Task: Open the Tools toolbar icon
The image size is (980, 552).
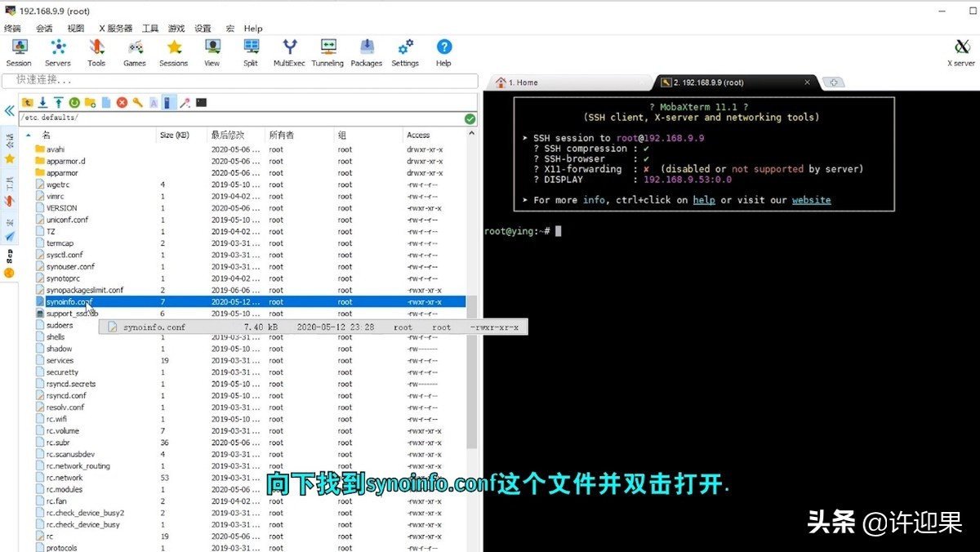Action: (96, 53)
